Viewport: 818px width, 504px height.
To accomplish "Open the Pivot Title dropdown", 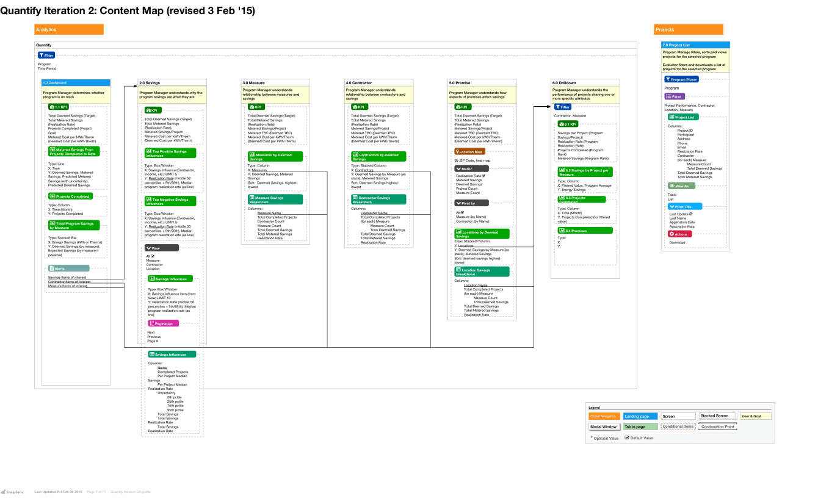I will click(x=671, y=207).
